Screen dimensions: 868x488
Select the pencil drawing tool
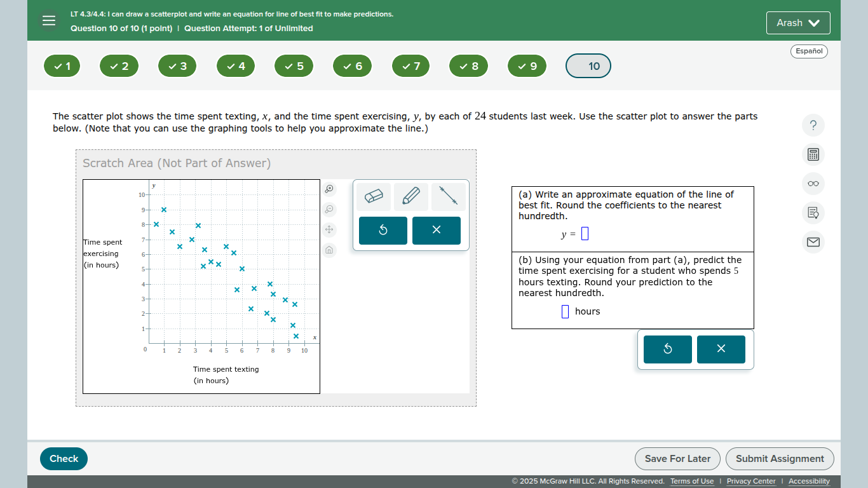(410, 196)
